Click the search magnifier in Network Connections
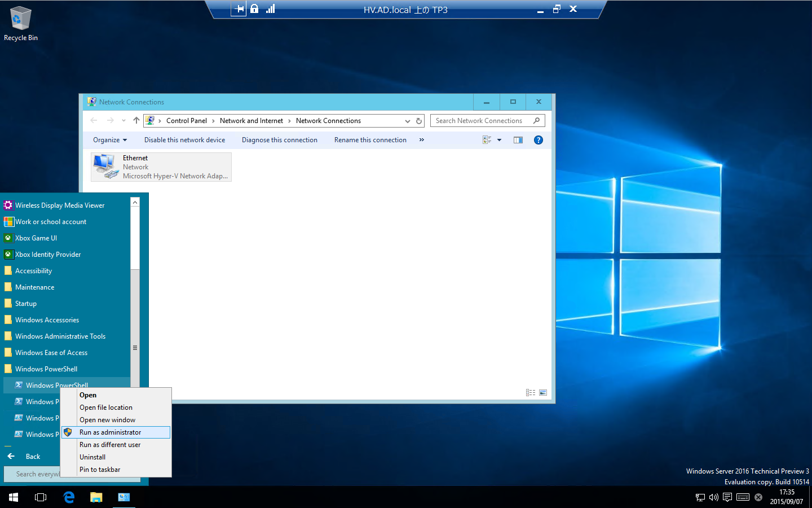 pos(536,120)
